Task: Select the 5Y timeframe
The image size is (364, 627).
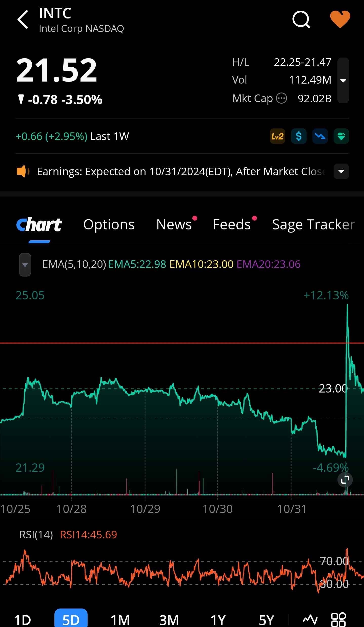Action: click(x=267, y=620)
